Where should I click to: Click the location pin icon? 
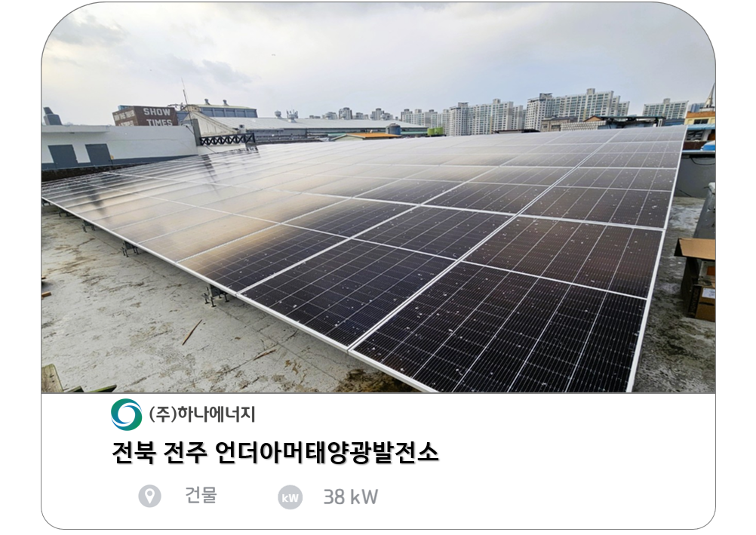[x=149, y=496]
